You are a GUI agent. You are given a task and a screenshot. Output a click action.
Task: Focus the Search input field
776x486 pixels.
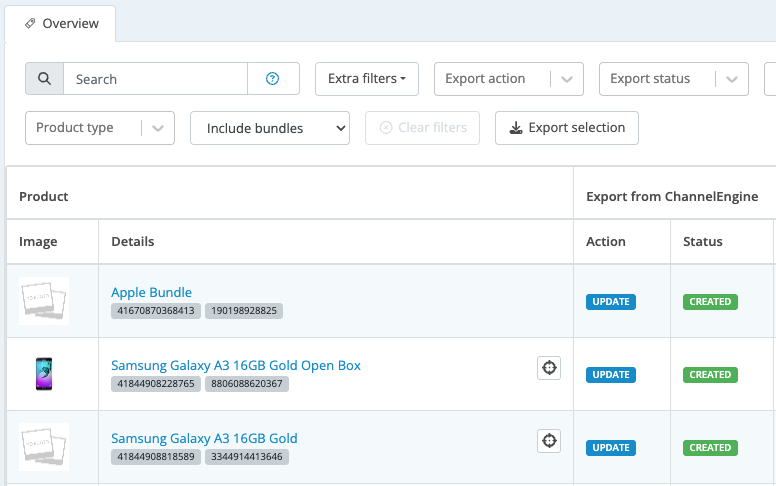click(x=155, y=79)
